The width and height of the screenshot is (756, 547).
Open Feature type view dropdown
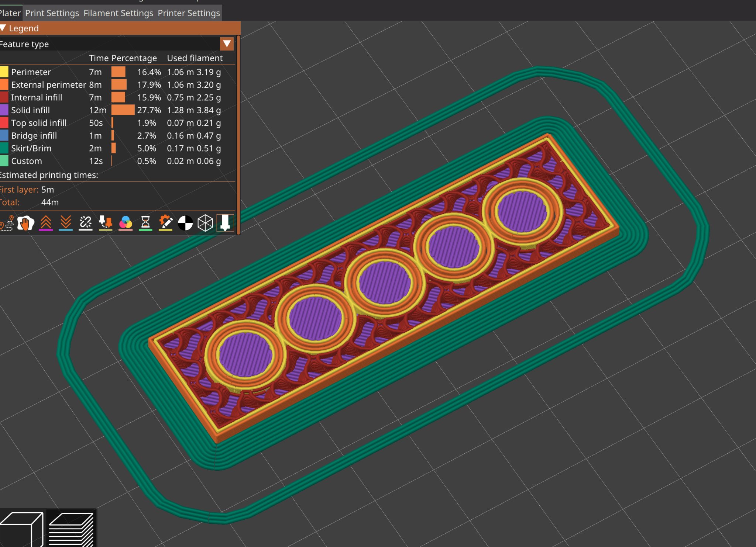(227, 44)
